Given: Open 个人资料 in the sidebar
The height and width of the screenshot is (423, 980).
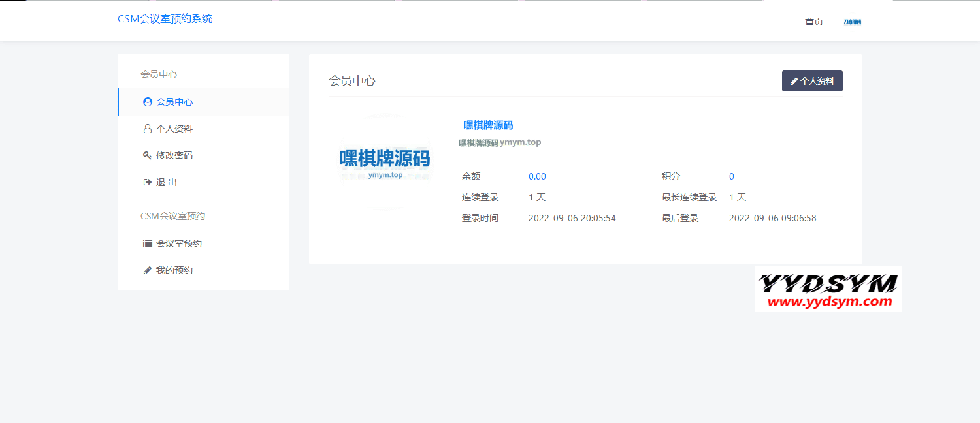Looking at the screenshot, I should [203, 129].
